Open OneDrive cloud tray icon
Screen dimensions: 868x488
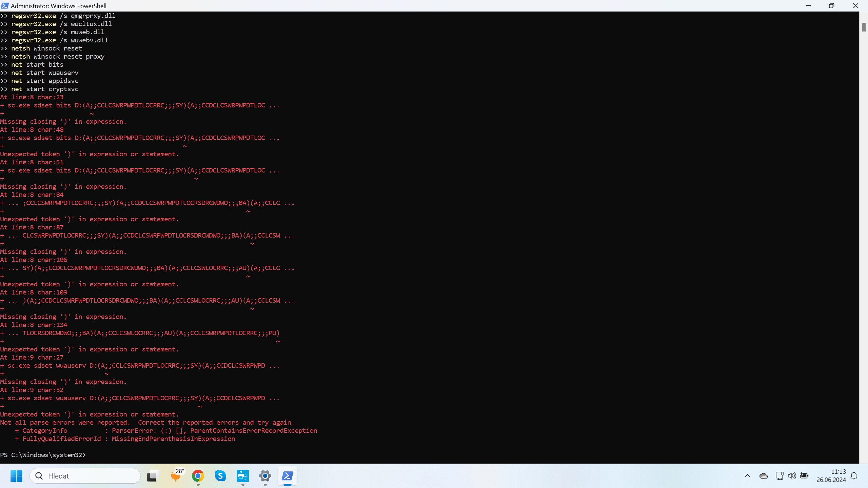(764, 476)
